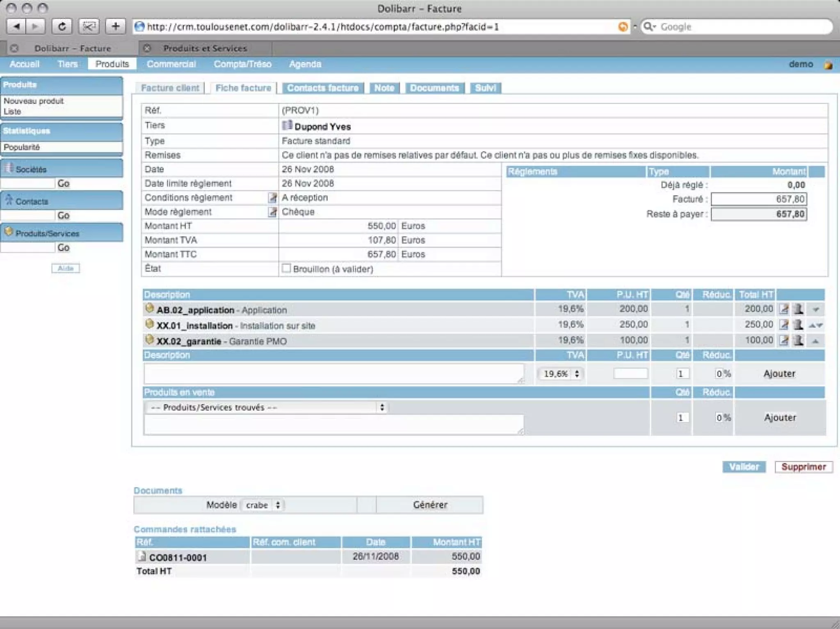Click the Supprimer button

(803, 467)
